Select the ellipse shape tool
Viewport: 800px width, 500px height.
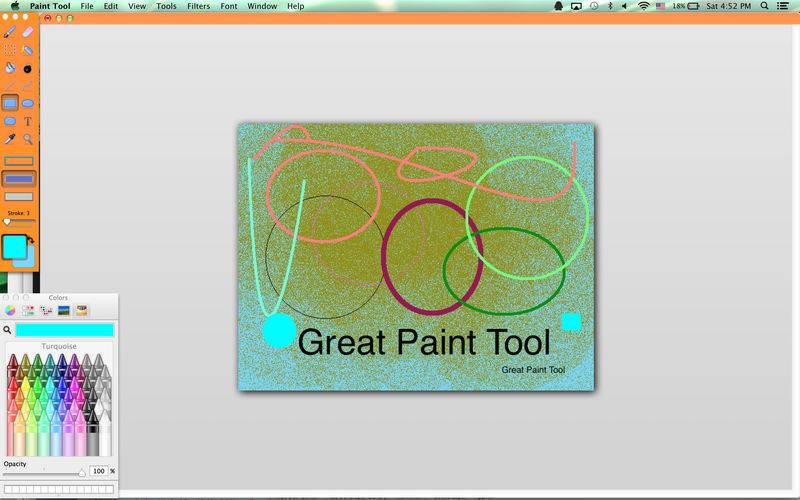coord(28,103)
